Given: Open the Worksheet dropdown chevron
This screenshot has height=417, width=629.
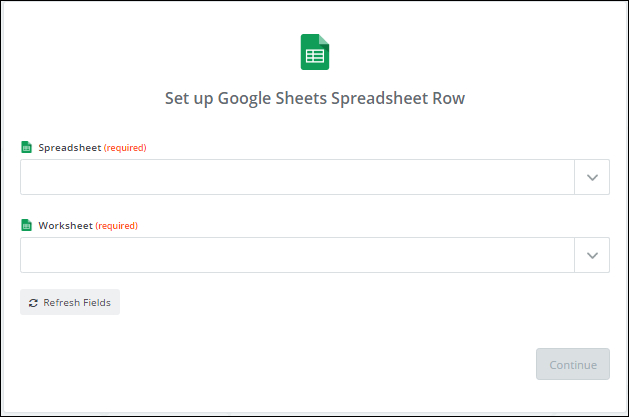Looking at the screenshot, I should 592,255.
